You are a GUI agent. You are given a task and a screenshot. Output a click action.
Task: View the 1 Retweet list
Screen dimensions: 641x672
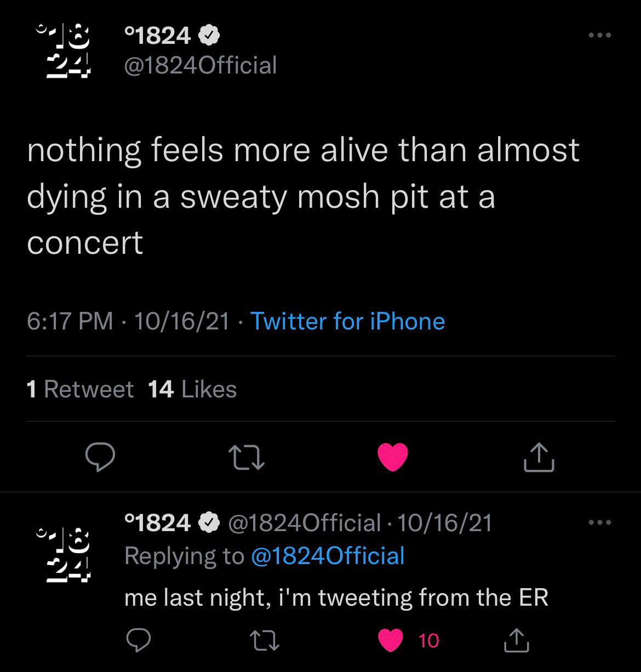80,389
